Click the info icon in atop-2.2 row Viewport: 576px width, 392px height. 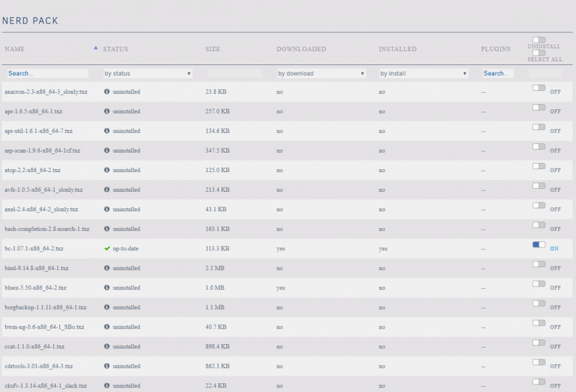107,170
